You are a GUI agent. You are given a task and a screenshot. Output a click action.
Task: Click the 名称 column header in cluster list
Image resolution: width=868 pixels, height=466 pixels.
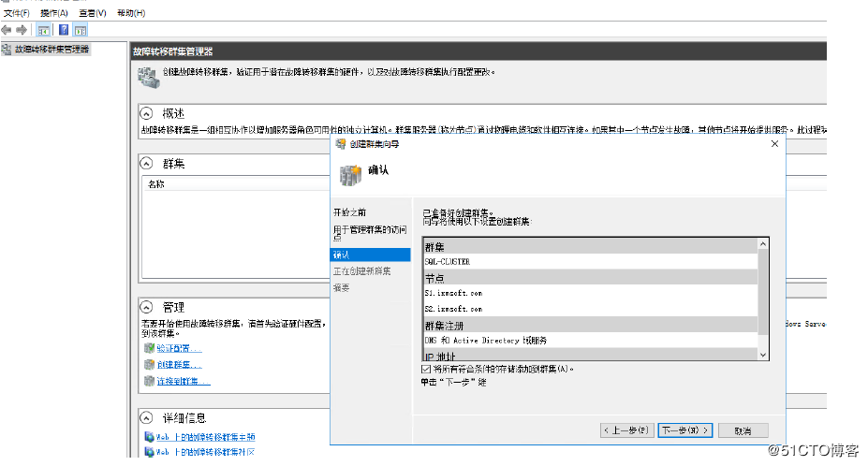156,183
